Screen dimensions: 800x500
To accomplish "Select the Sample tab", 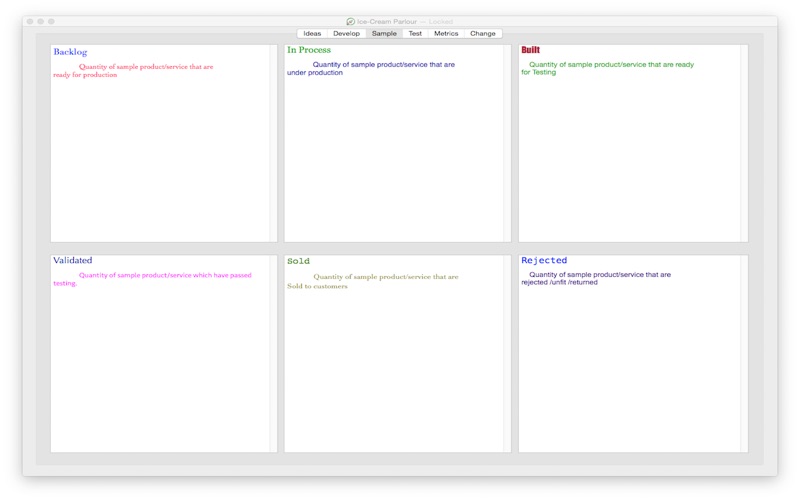I will click(384, 34).
